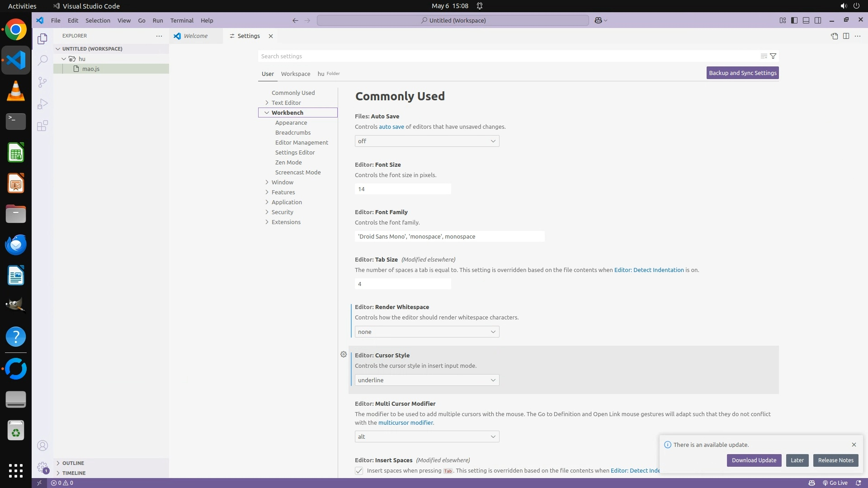Click the settings filter funnel icon
868x488 pixels.
[x=773, y=56]
